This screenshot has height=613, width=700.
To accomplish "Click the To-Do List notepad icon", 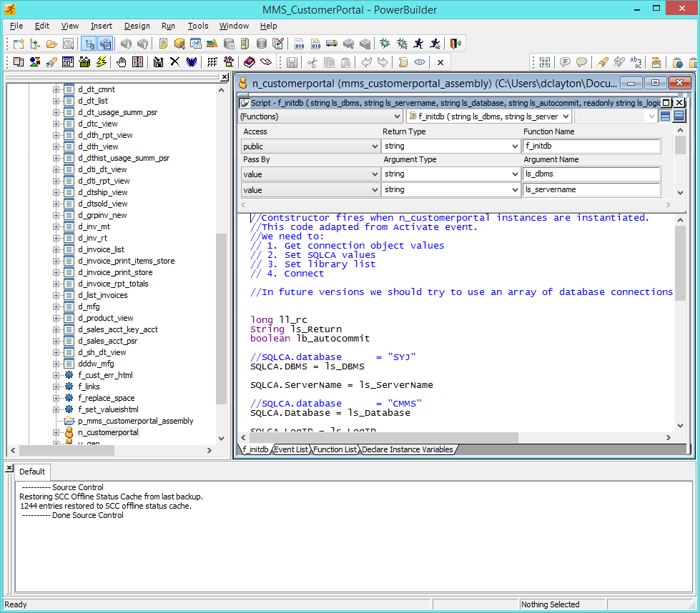I will (163, 44).
